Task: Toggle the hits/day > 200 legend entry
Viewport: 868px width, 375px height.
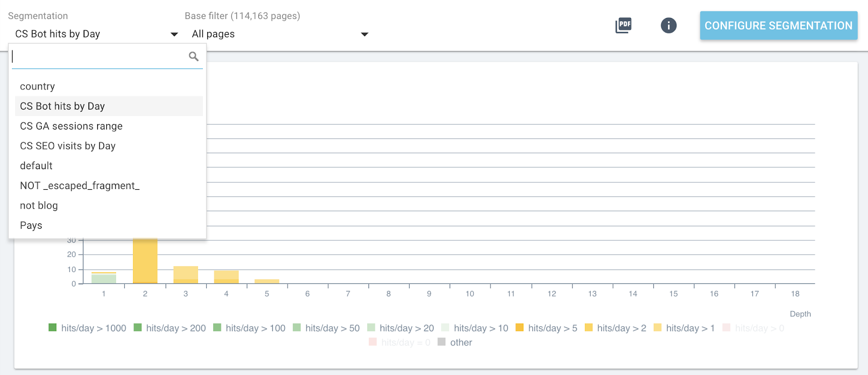Action: click(x=170, y=328)
